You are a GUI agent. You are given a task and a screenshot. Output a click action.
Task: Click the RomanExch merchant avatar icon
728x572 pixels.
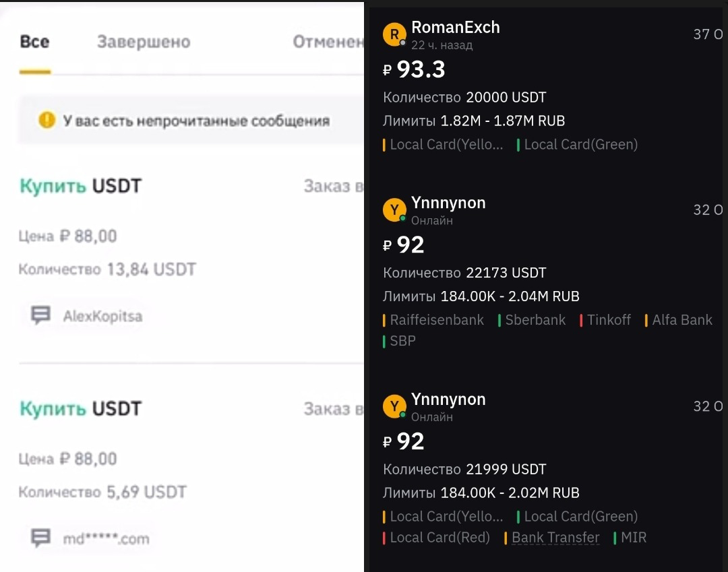pos(394,34)
